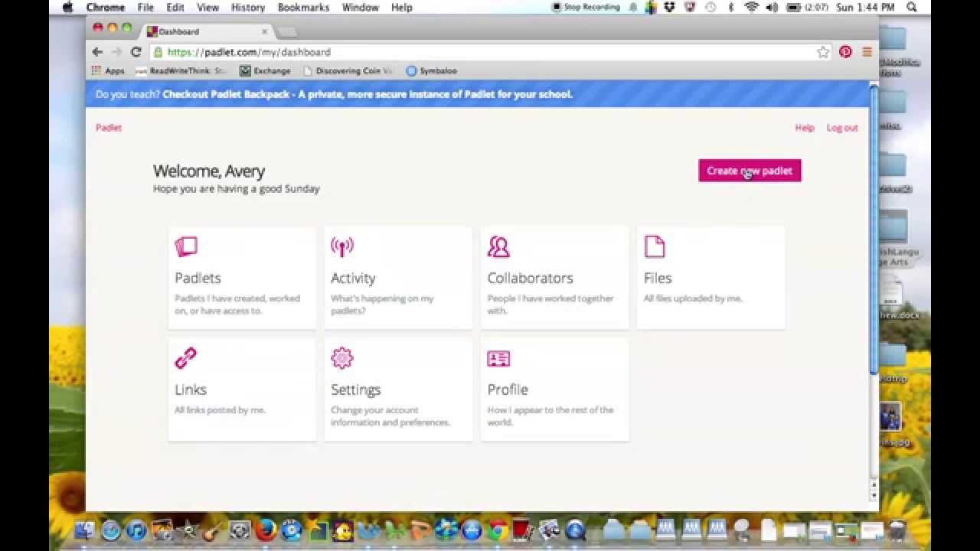Open the Collaborators people icon

click(498, 246)
